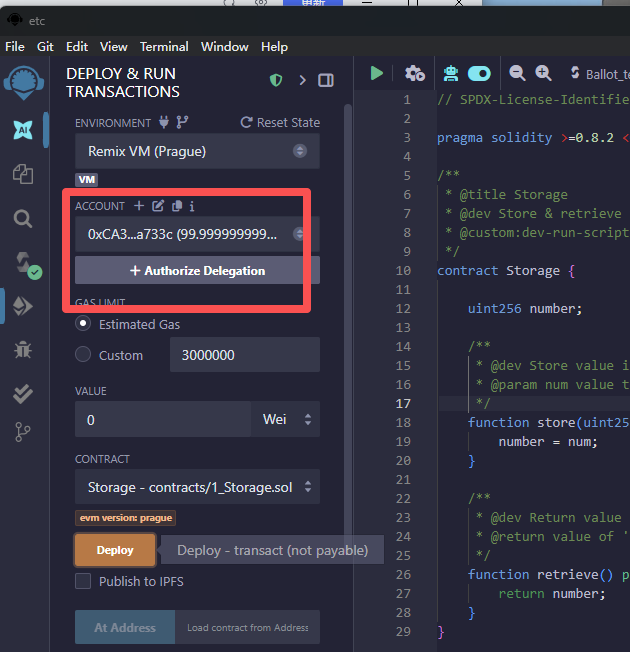The width and height of the screenshot is (630, 652).
Task: Open the File menu
Action: click(15, 47)
